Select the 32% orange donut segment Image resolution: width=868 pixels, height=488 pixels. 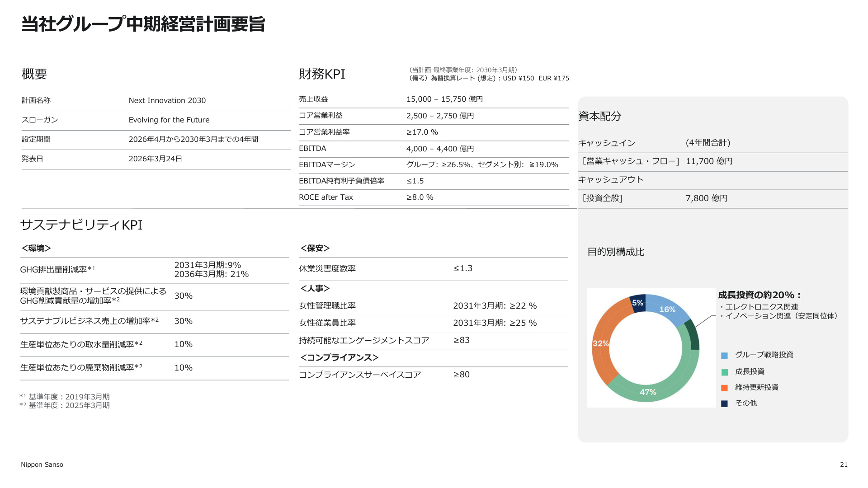[x=601, y=343]
